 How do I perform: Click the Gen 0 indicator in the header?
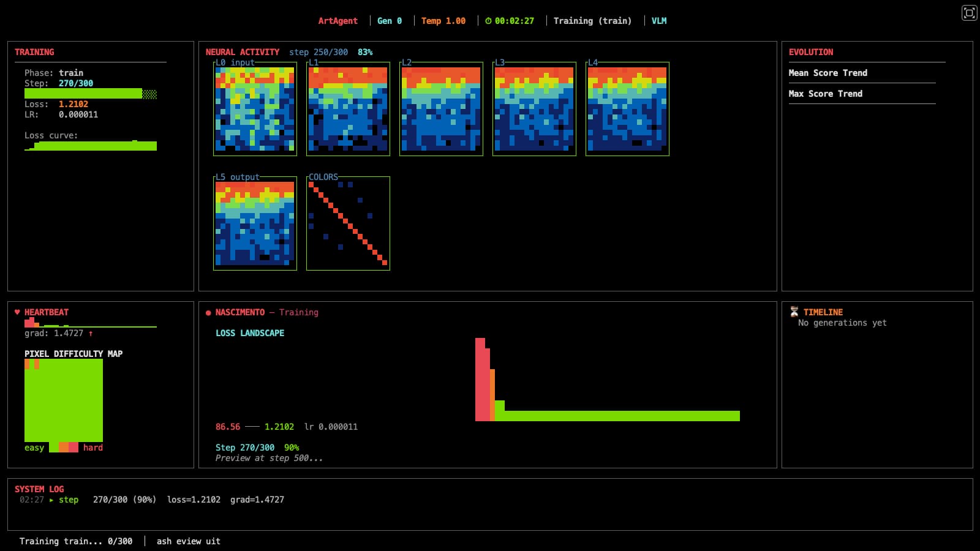tap(389, 21)
